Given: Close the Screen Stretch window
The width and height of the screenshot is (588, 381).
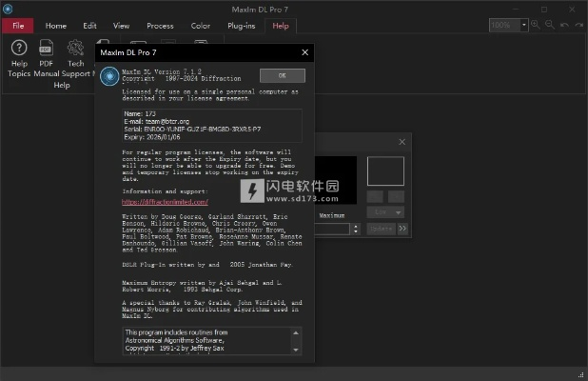Looking at the screenshot, I should pyautogui.click(x=402, y=142).
